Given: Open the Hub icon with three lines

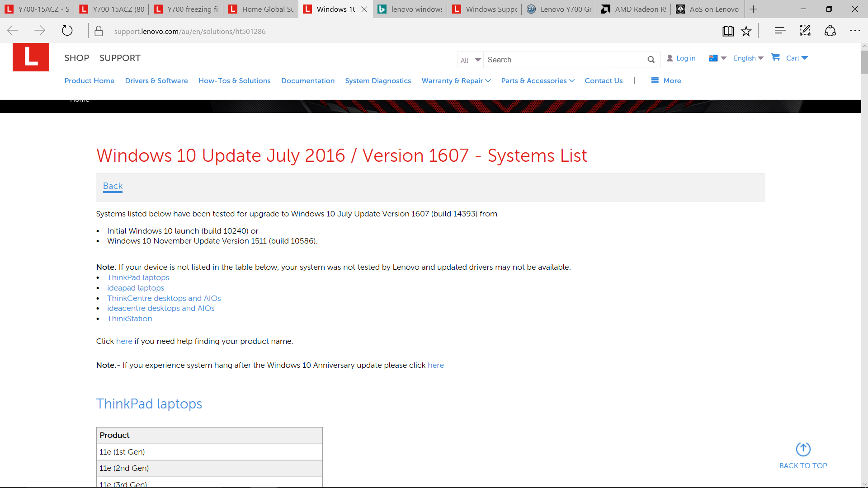Looking at the screenshot, I should tap(780, 31).
